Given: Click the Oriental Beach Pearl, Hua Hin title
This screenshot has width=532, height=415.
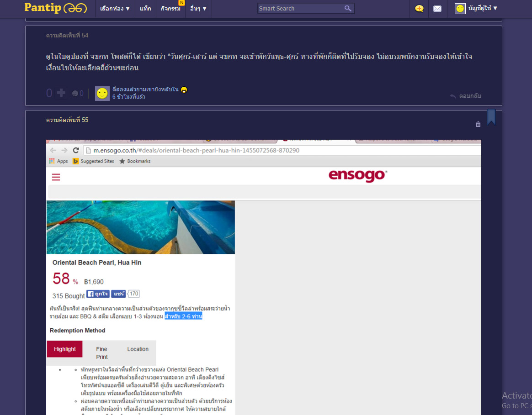Looking at the screenshot, I should [x=97, y=263].
